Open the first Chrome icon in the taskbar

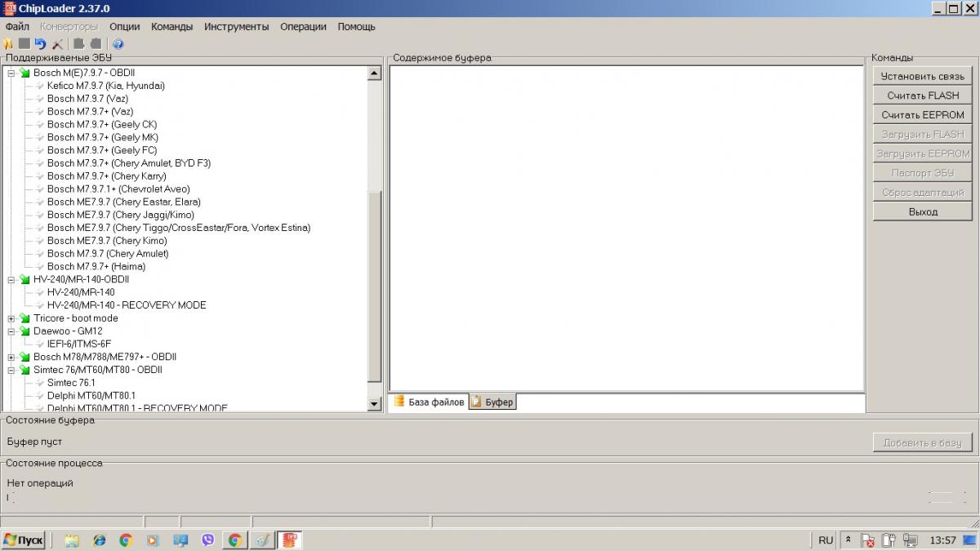pyautogui.click(x=126, y=540)
